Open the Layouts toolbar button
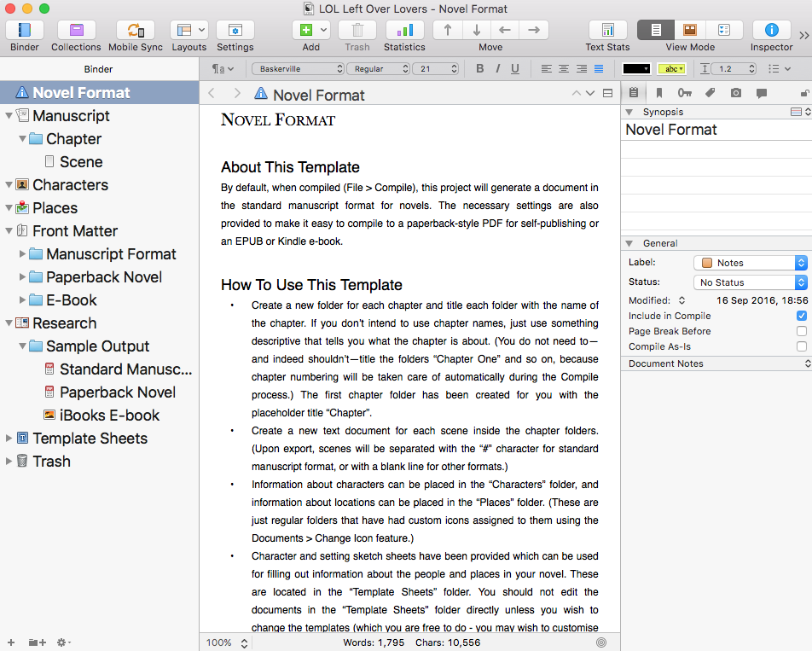The image size is (812, 651). tap(189, 31)
